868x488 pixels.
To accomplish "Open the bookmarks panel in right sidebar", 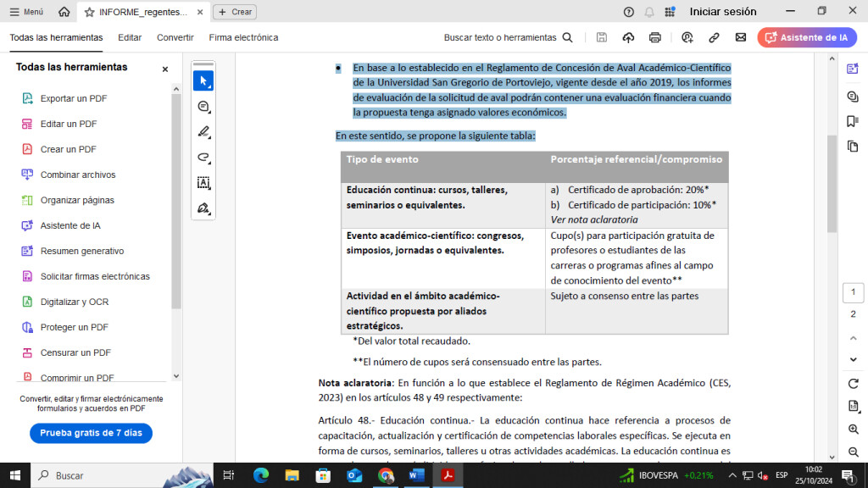I will [853, 121].
